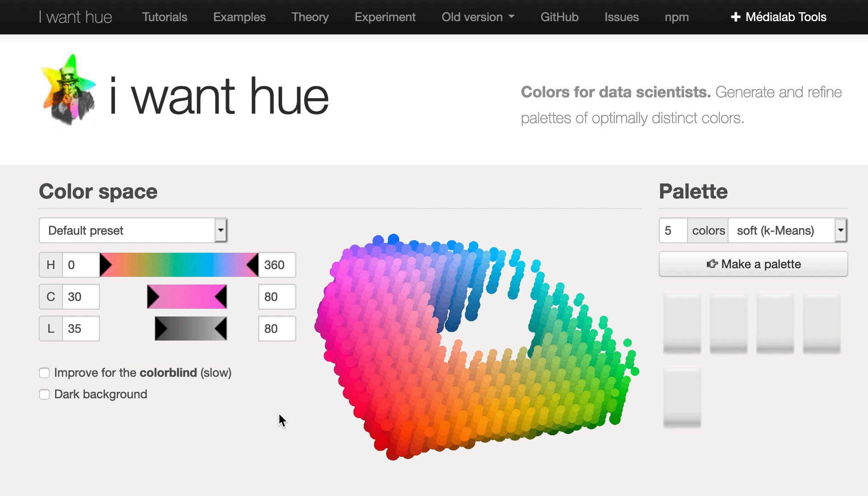The height and width of the screenshot is (496, 868).
Task: Click the C label of the chroma row
Action: point(51,297)
